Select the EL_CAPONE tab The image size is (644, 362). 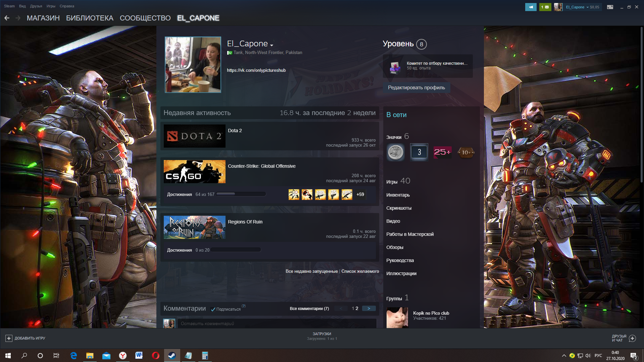pos(198,18)
